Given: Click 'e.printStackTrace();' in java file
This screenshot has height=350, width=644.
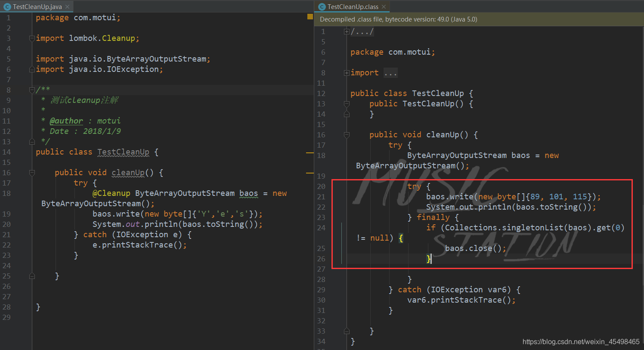Looking at the screenshot, I should pos(139,245).
